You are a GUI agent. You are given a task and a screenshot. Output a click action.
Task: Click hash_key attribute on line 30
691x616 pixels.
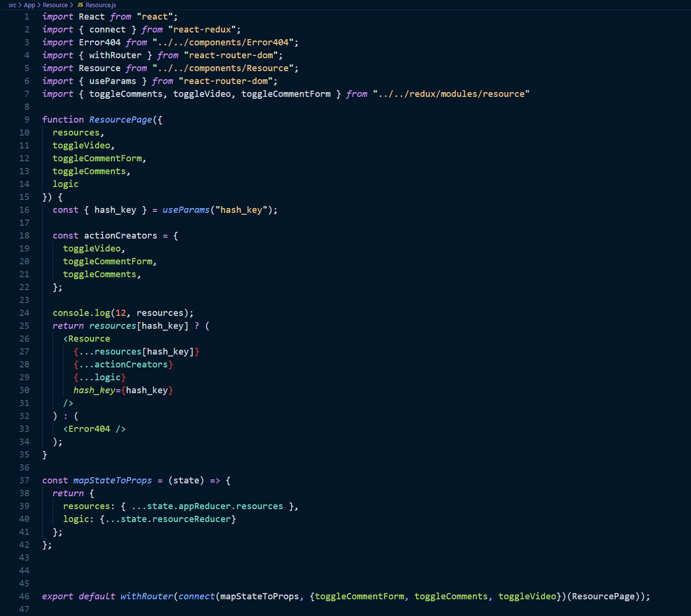tap(94, 390)
